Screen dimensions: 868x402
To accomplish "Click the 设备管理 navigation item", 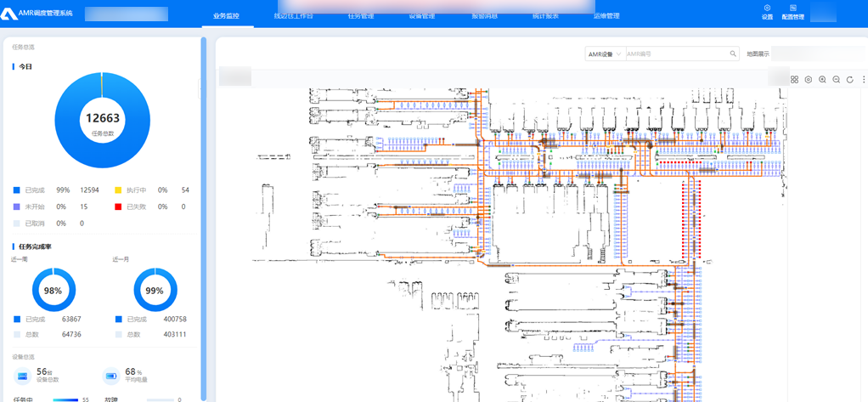I will pos(421,16).
